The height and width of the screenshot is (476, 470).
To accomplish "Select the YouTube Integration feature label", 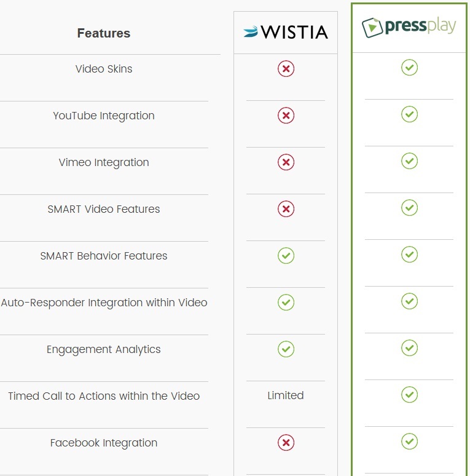I will [x=104, y=116].
